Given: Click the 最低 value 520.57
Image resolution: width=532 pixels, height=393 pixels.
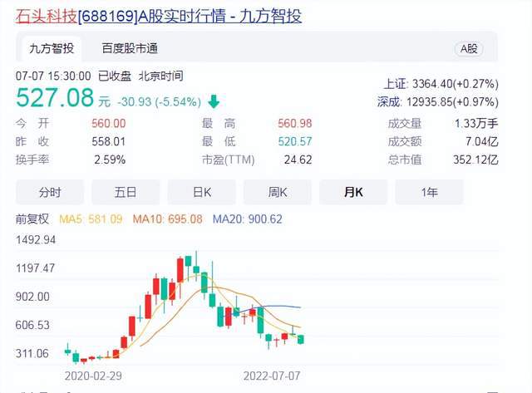Looking at the screenshot, I should (295, 141).
